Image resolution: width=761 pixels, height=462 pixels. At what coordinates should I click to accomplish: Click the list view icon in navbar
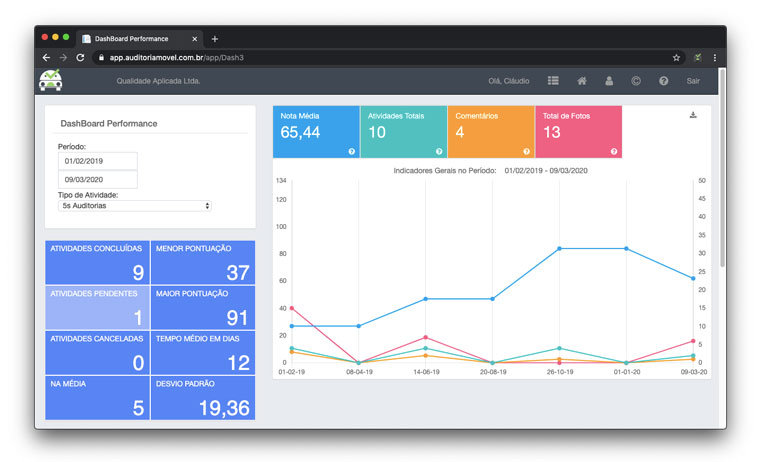pos(553,80)
